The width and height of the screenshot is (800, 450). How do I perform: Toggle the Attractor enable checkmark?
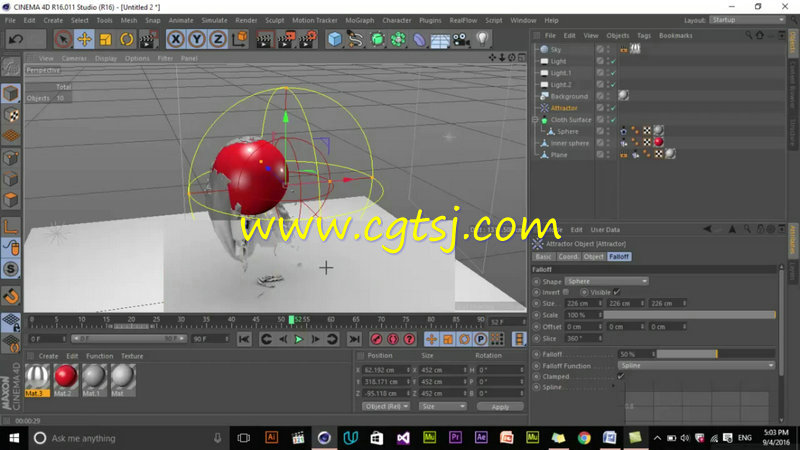[613, 108]
